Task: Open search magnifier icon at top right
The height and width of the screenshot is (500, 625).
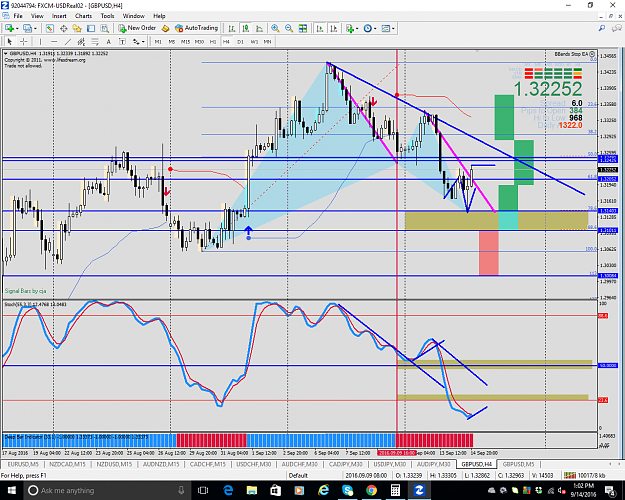Action: (602, 28)
